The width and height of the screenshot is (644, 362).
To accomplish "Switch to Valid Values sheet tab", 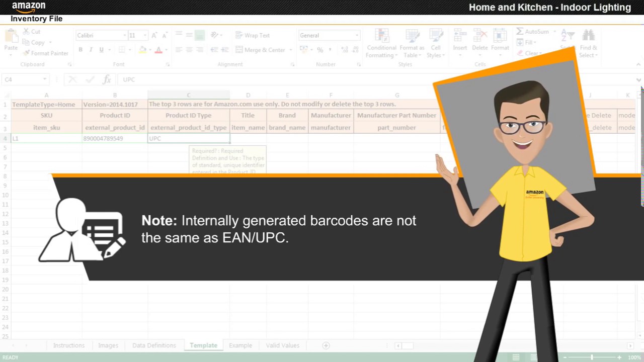I will (282, 345).
